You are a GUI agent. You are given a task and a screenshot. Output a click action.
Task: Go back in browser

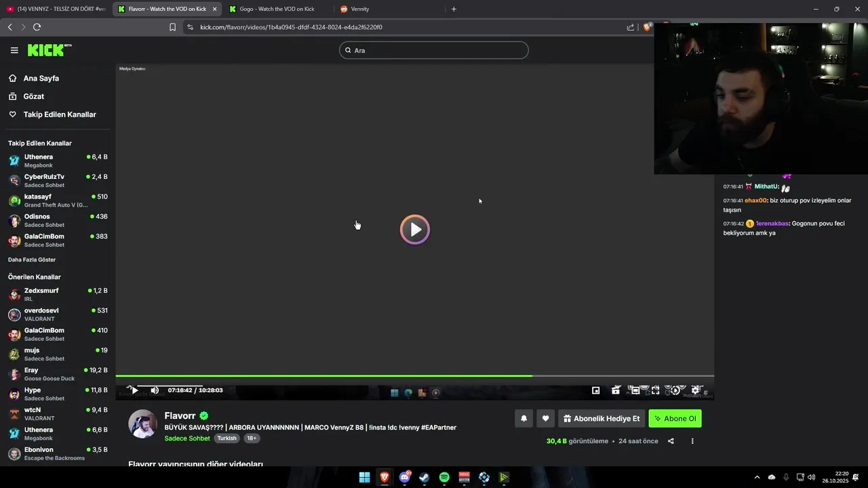pos(9,27)
